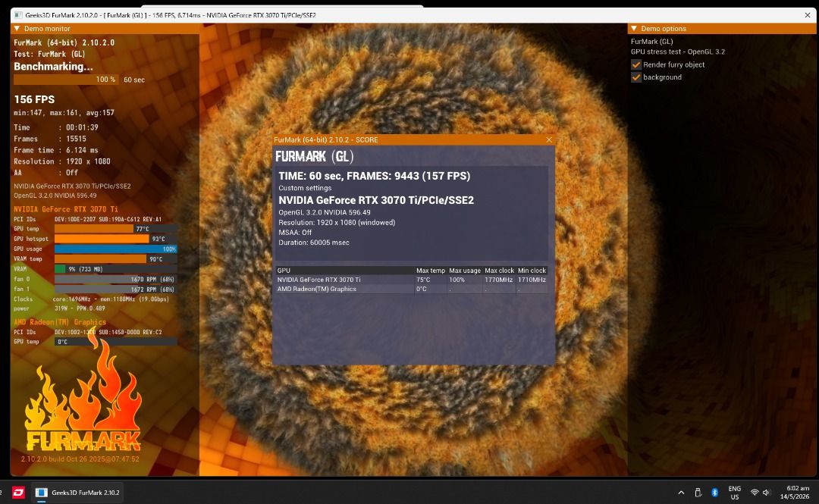This screenshot has width=819, height=504.
Task: Click the 'Test: FurMark (GL)' line
Action: coord(49,54)
